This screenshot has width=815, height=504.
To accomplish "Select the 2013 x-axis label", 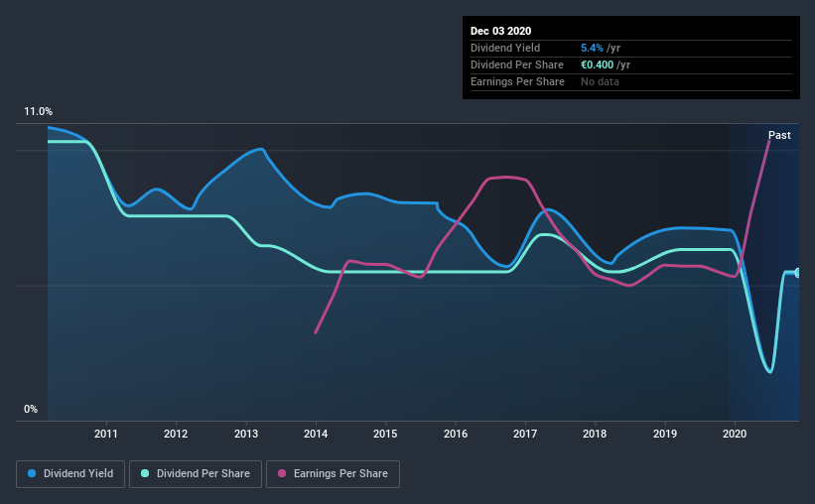I will (246, 434).
